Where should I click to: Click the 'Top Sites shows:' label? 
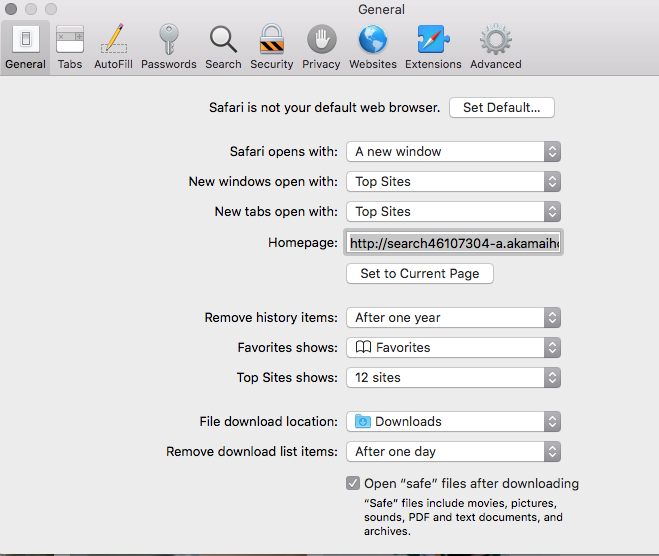click(x=287, y=377)
